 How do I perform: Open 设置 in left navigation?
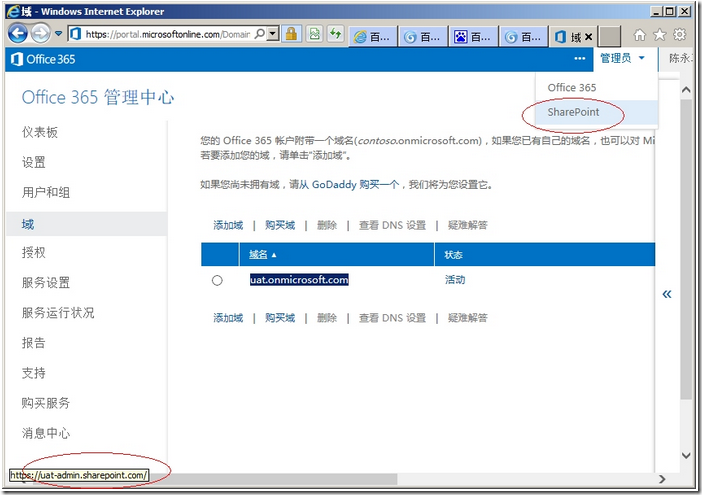[34, 162]
